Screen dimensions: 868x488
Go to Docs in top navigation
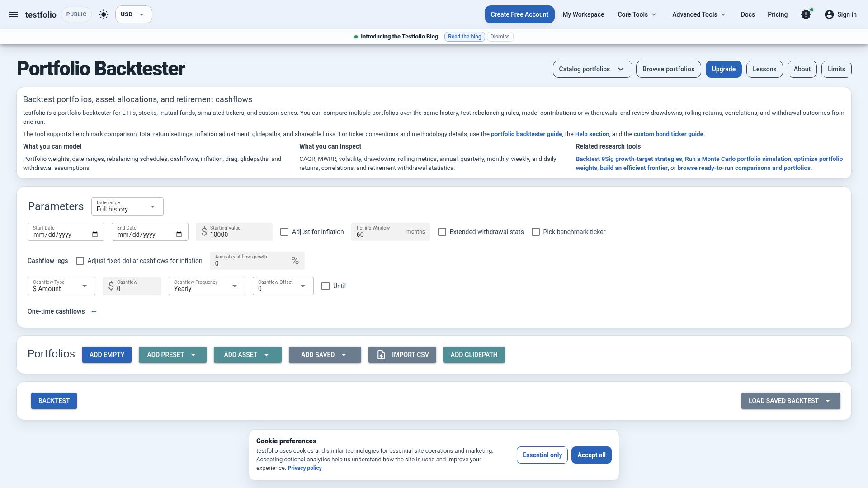point(748,14)
